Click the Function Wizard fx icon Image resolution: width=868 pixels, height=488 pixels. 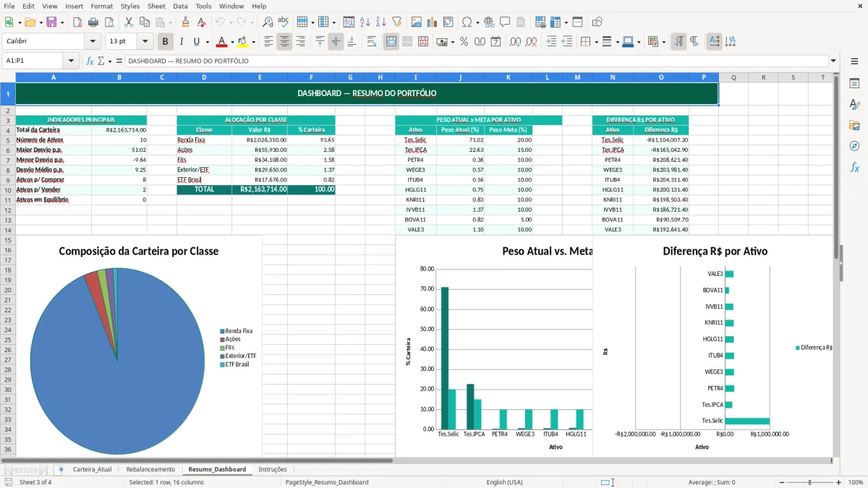(90, 61)
